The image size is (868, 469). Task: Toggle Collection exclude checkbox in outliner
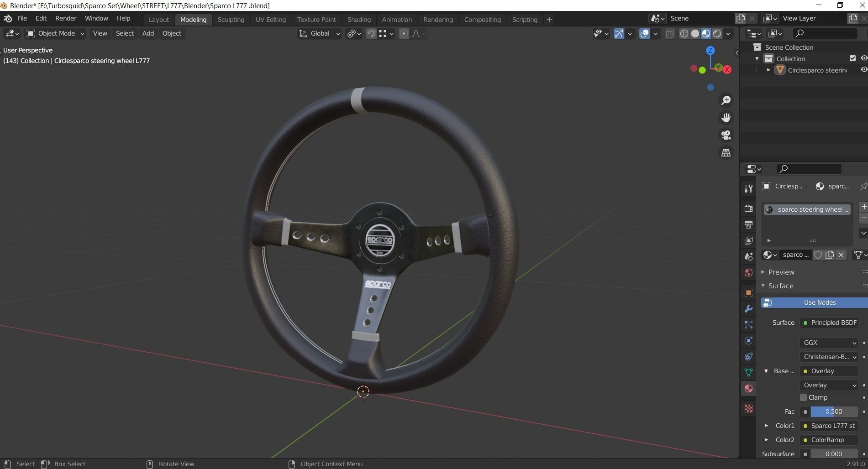852,58
